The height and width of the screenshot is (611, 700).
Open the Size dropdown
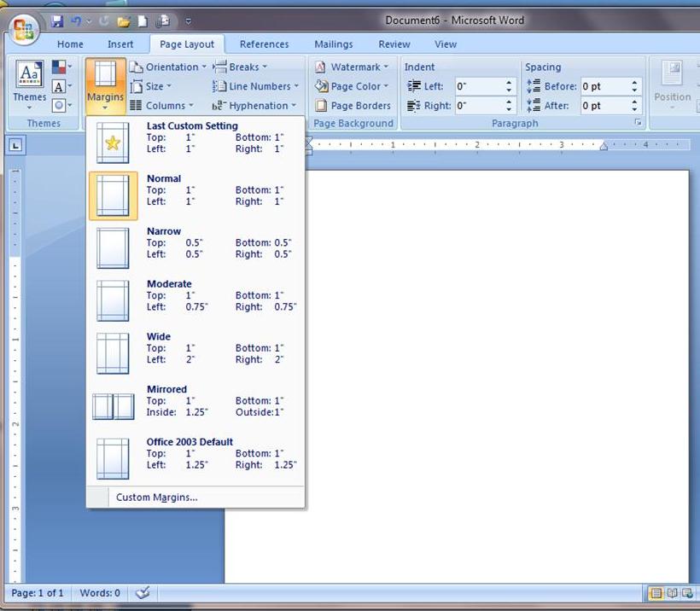[151, 86]
